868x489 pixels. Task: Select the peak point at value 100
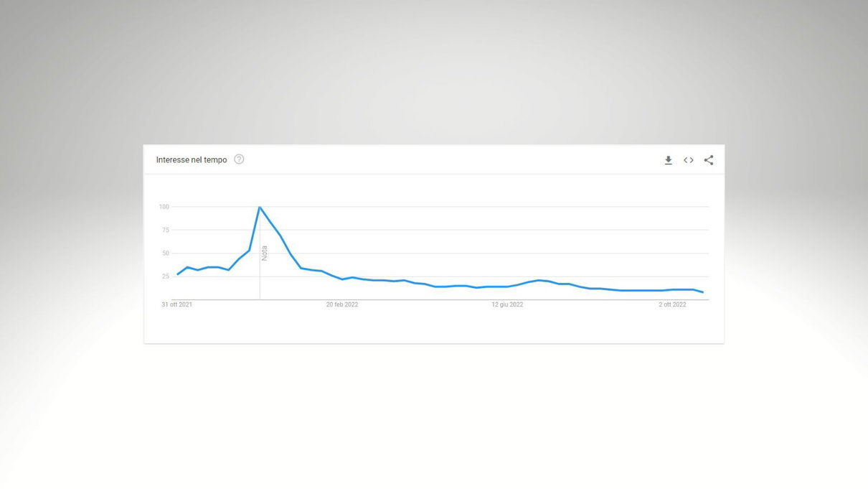coord(260,207)
